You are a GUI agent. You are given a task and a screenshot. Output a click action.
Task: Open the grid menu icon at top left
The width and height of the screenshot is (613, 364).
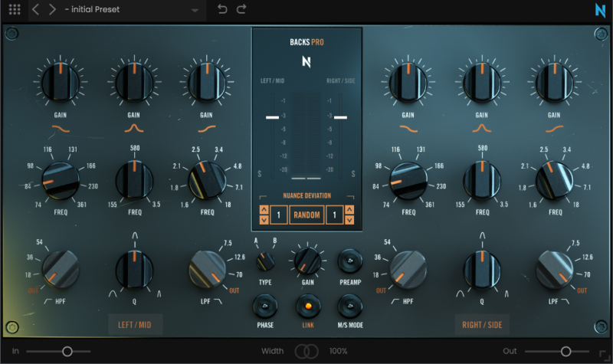click(15, 10)
